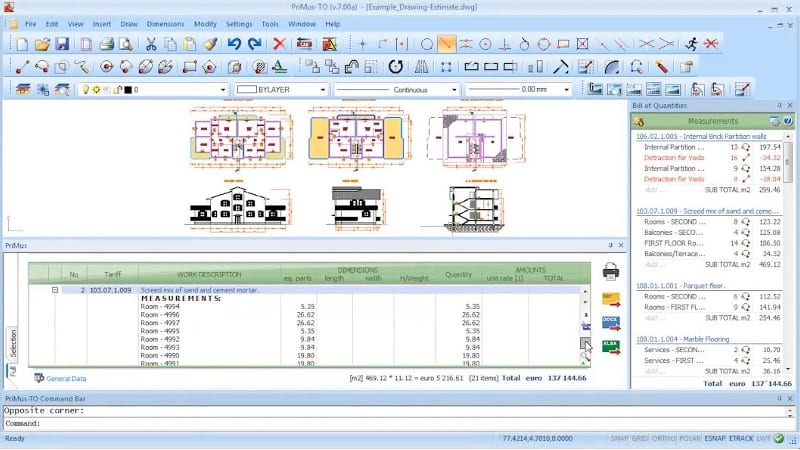
Task: Toggle layer on/off lightbulb icon
Action: click(85, 89)
